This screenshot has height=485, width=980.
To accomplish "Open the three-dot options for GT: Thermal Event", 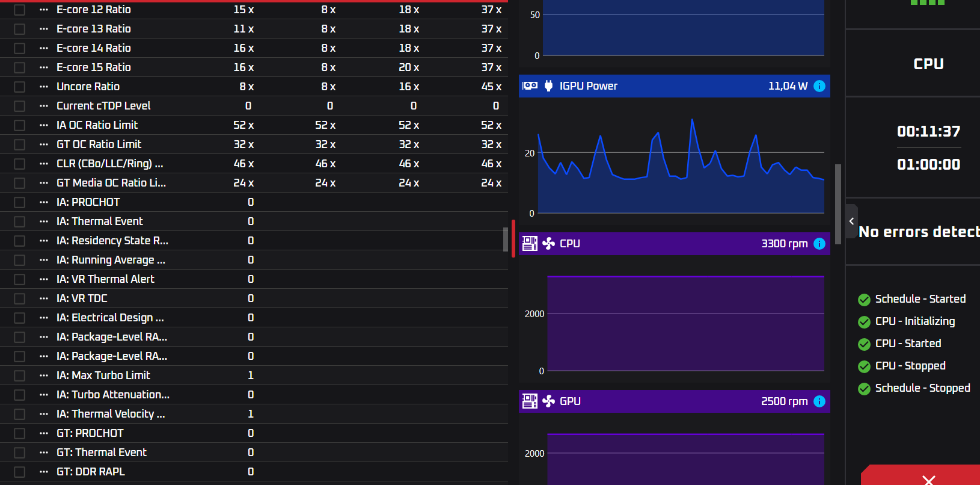I will point(44,453).
